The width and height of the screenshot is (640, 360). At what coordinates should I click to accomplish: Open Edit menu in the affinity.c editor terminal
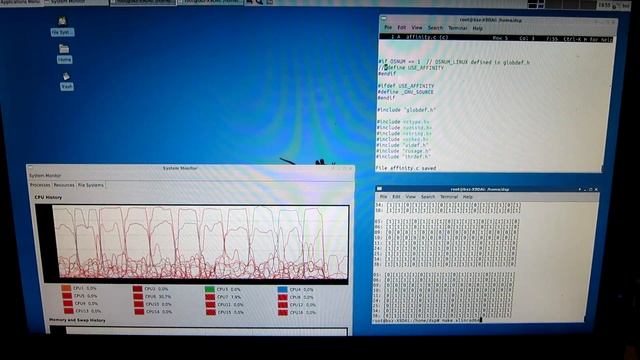point(402,27)
